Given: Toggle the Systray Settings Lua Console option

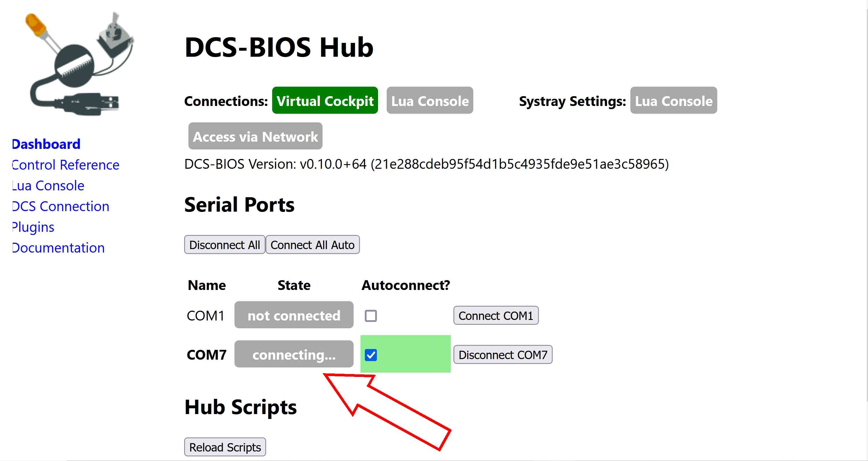Looking at the screenshot, I should pos(673,100).
